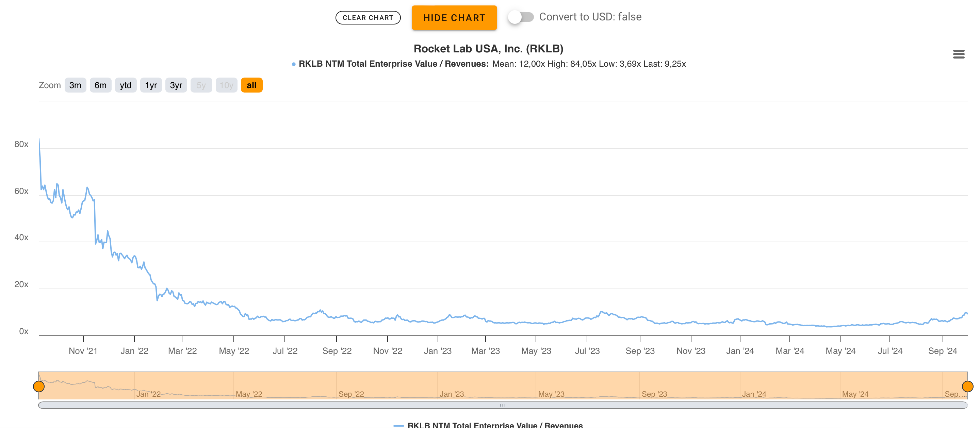Click the navigator horizontal scrollbar grip
The image size is (980, 428).
click(503, 405)
